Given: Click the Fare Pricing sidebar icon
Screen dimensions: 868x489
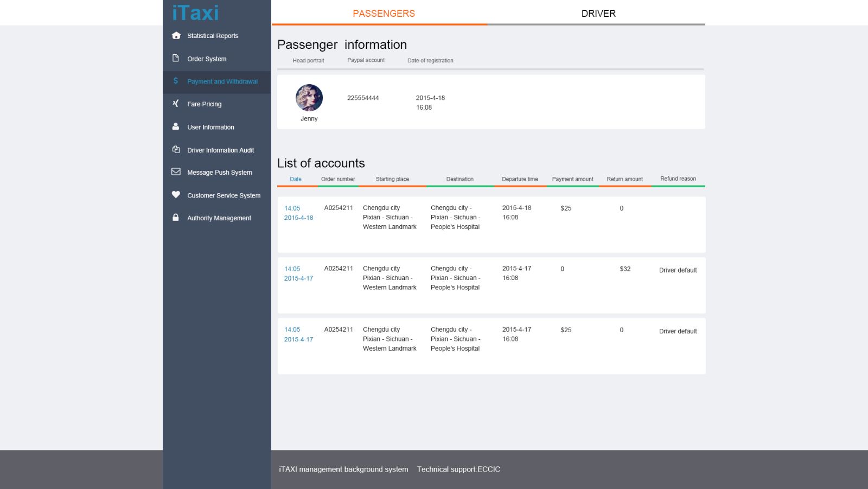Looking at the screenshot, I should [176, 104].
